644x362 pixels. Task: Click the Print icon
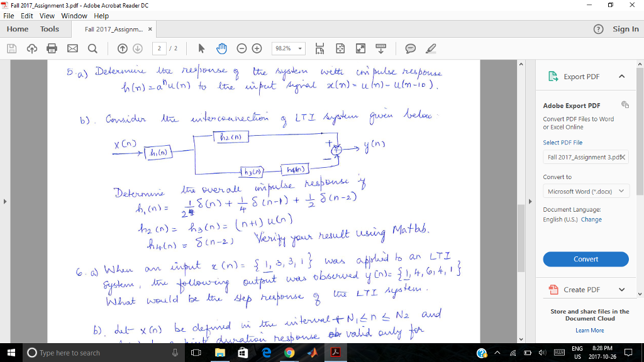(52, 48)
